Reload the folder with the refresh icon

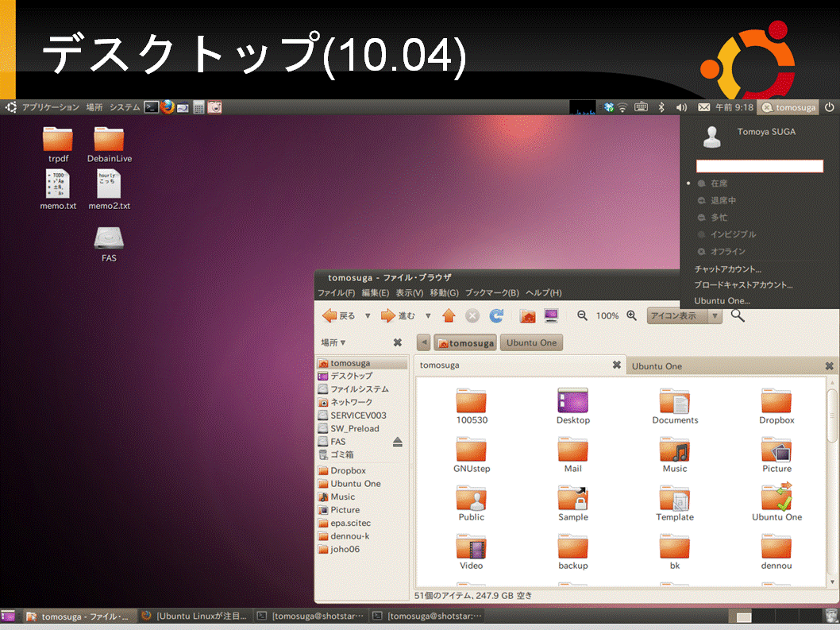point(496,316)
